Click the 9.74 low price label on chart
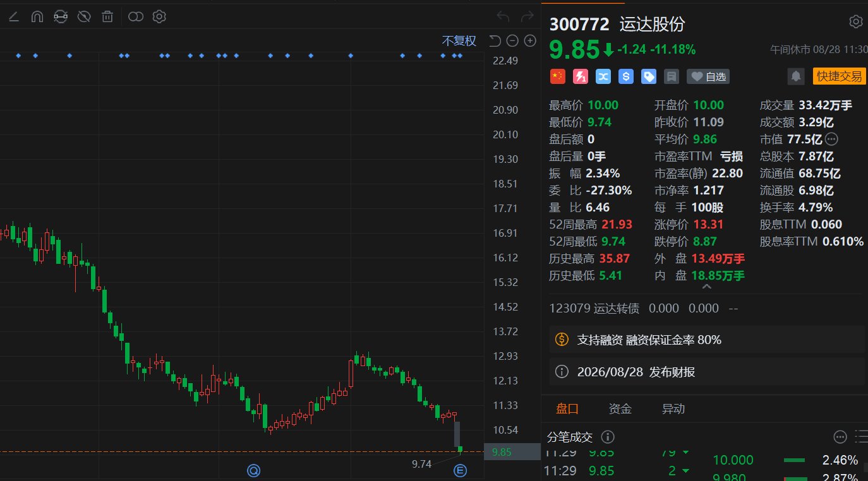This screenshot has width=868, height=481. [x=421, y=463]
